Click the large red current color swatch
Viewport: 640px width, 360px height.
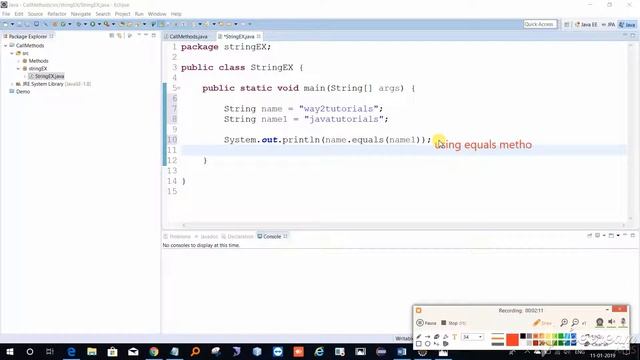pos(512,340)
